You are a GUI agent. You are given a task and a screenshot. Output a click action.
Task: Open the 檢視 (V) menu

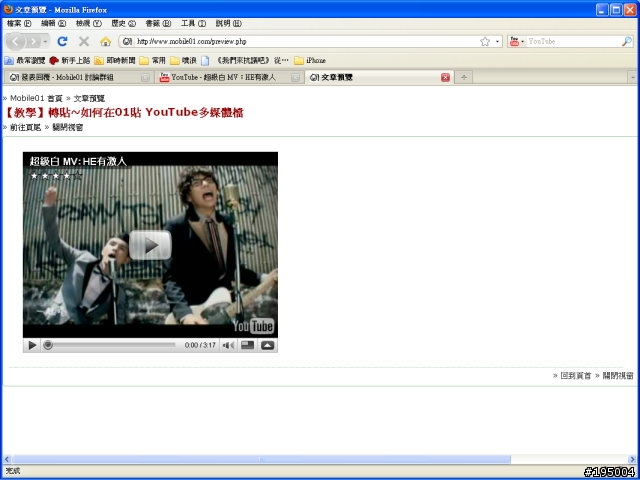(89, 24)
